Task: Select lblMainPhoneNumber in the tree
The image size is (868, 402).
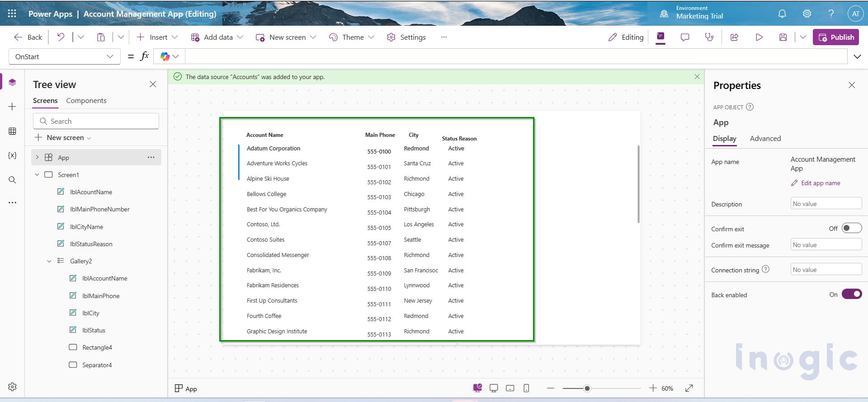Action: coord(99,209)
